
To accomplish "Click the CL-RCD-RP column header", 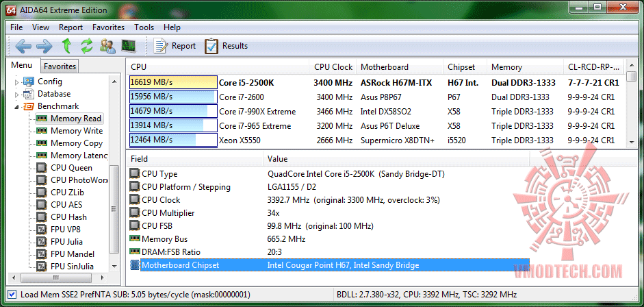I will click(x=594, y=67).
